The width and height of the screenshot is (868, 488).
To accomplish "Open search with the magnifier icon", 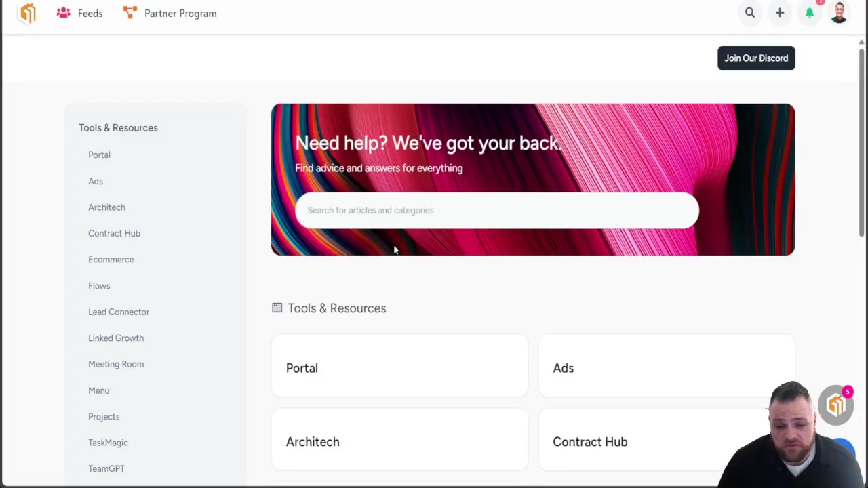I will (x=750, y=13).
